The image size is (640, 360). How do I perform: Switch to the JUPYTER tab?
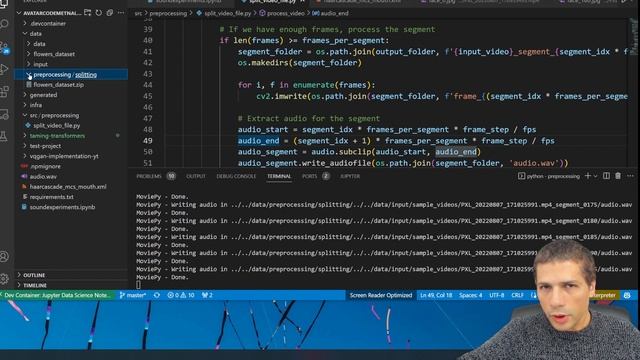(350, 176)
